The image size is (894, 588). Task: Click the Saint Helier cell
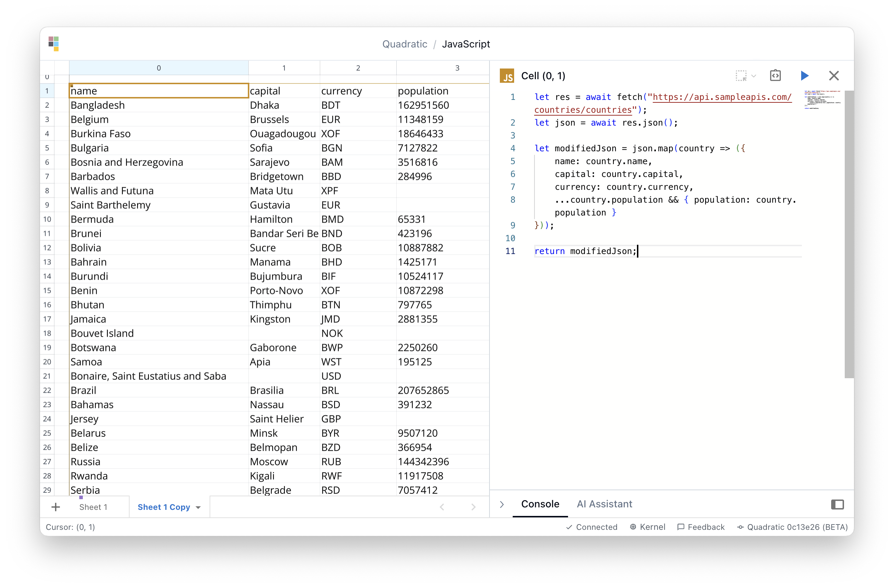pyautogui.click(x=284, y=419)
